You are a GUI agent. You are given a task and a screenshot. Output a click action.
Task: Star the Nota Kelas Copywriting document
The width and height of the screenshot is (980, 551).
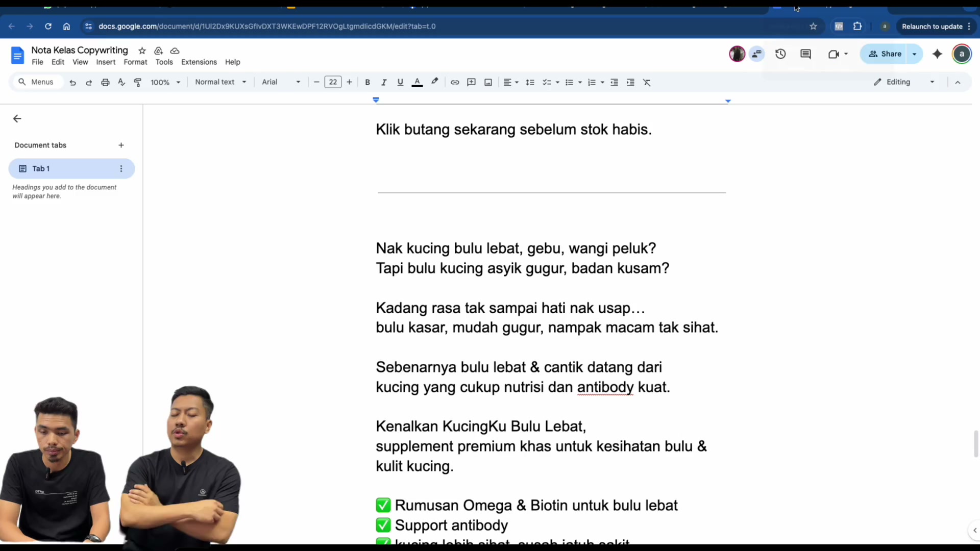142,51
